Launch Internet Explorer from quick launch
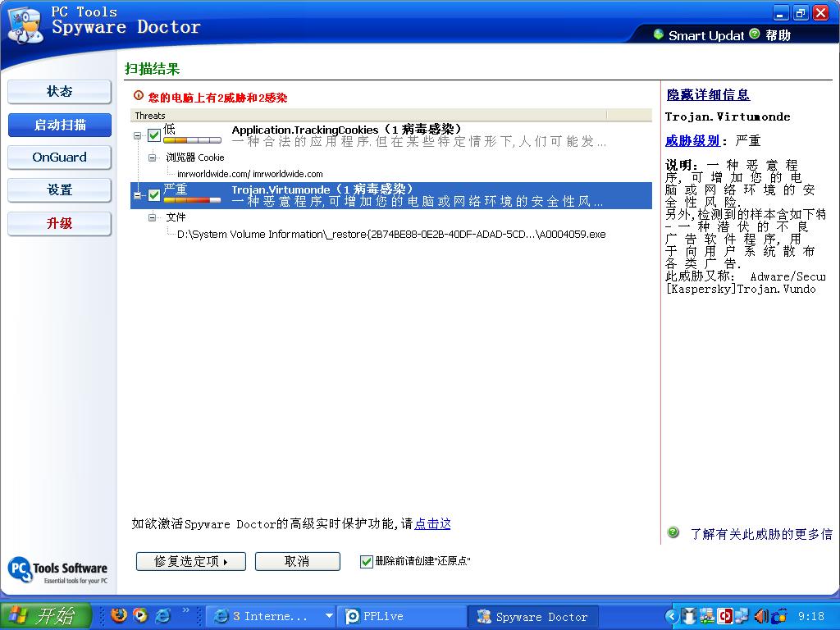840x630 pixels. click(x=163, y=615)
